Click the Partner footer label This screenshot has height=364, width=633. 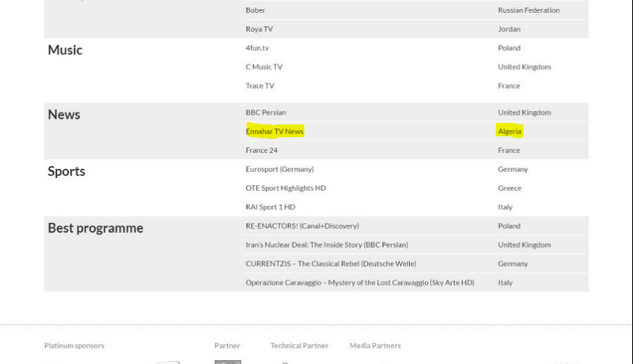[x=227, y=346]
